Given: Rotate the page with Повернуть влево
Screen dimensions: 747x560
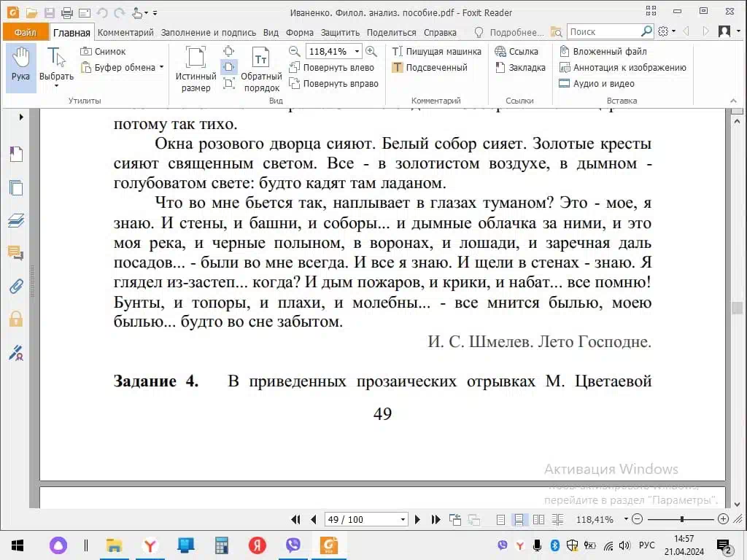Looking at the screenshot, I should 332,68.
